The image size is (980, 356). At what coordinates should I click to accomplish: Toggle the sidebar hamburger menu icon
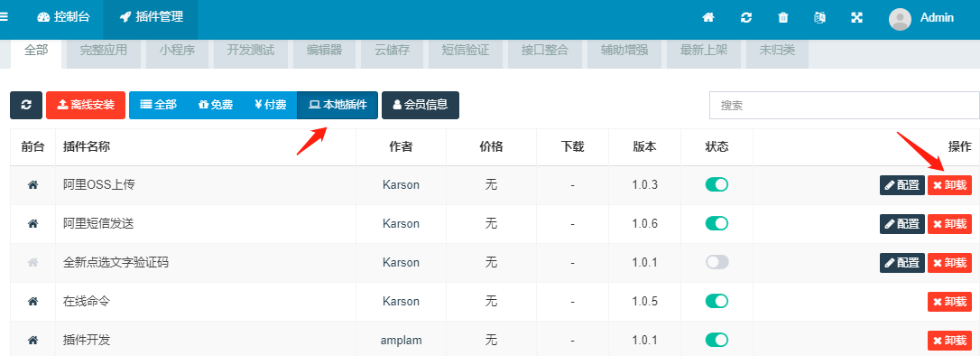3,17
